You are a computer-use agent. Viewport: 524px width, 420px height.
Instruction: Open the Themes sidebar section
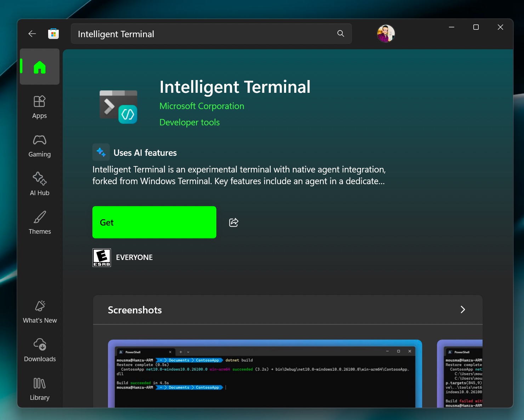[40, 223]
